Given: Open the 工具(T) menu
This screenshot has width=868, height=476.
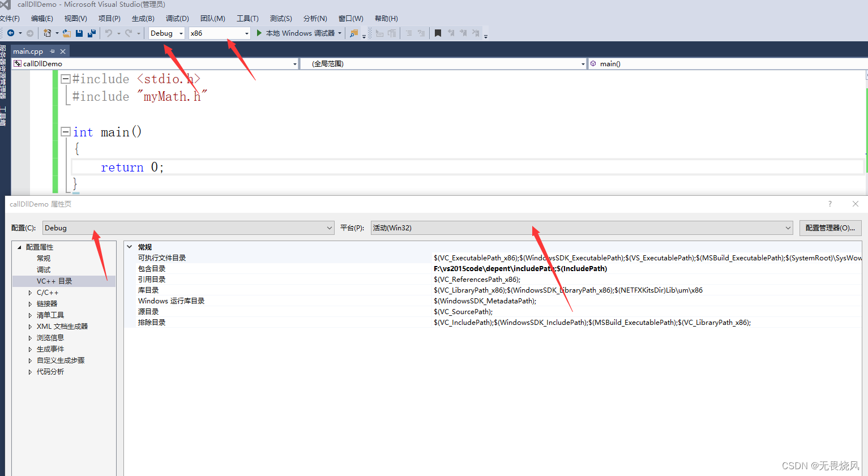Looking at the screenshot, I should click(247, 19).
